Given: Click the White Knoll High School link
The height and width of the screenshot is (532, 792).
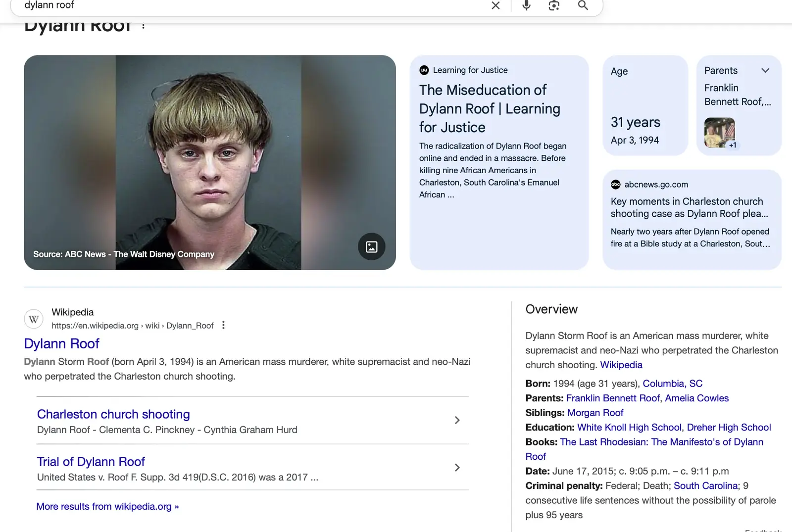Looking at the screenshot, I should tap(630, 427).
